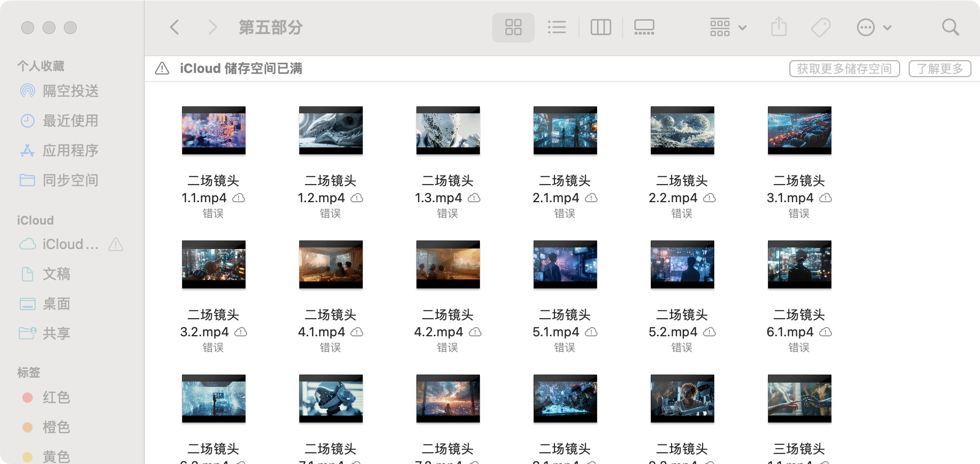Image resolution: width=980 pixels, height=464 pixels.
Task: Click the Share toolbar icon
Action: [779, 27]
